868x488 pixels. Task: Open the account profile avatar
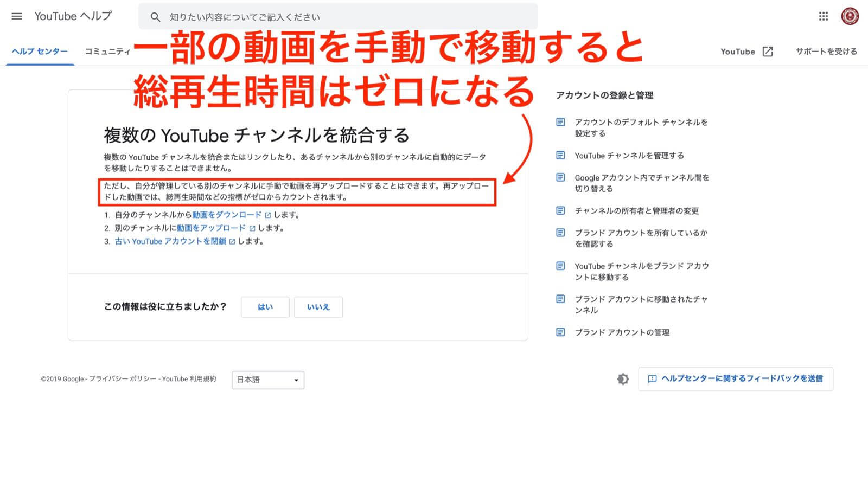click(x=850, y=16)
